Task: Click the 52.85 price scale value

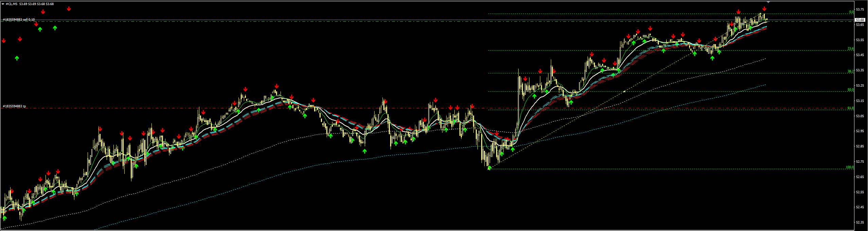Action: click(860, 146)
